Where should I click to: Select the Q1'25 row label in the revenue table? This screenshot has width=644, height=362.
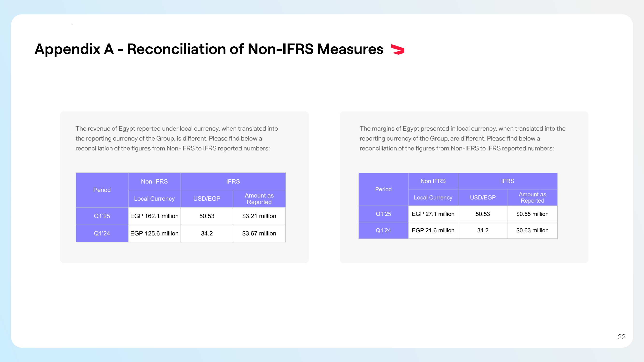click(x=102, y=216)
